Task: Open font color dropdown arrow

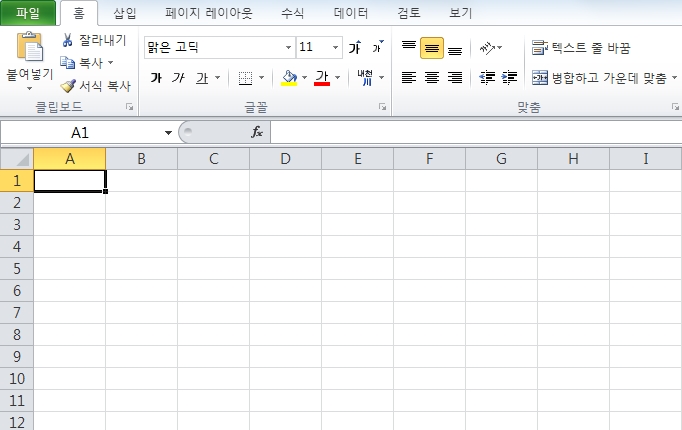Action: [x=338, y=78]
